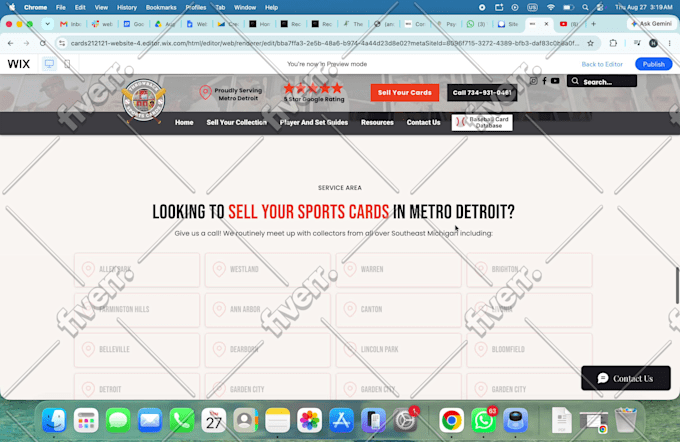
Task: Select the Canton service area card
Action: coord(399,310)
